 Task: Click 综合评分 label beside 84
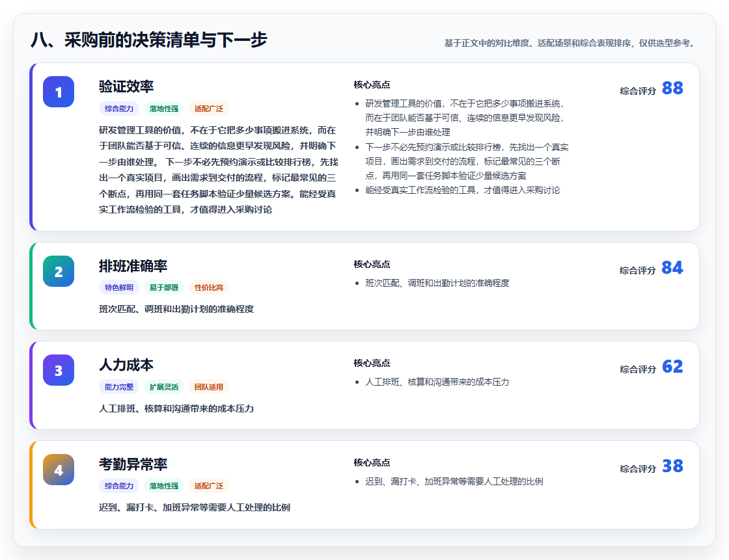coord(638,271)
